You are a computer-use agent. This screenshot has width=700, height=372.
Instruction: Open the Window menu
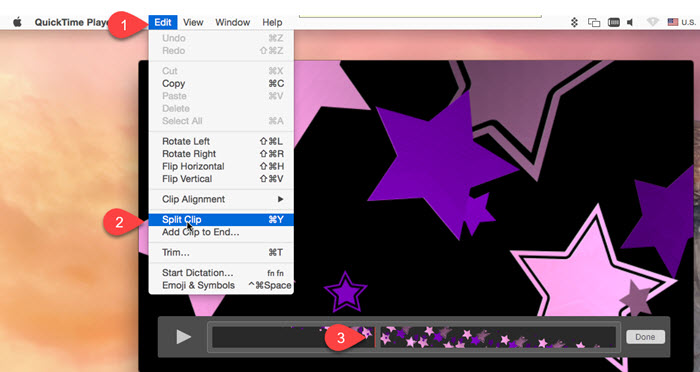tap(233, 22)
